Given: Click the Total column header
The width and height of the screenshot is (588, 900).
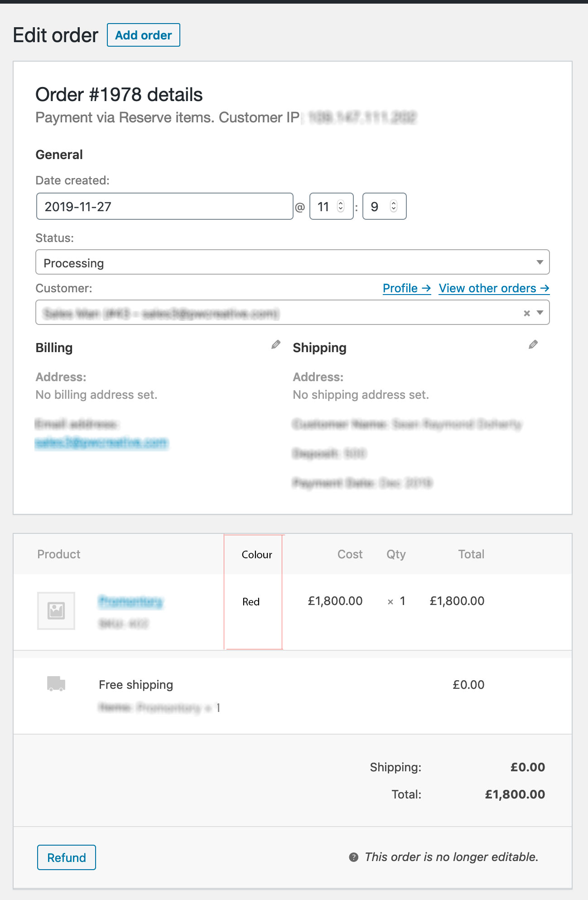Looking at the screenshot, I should coord(471,554).
